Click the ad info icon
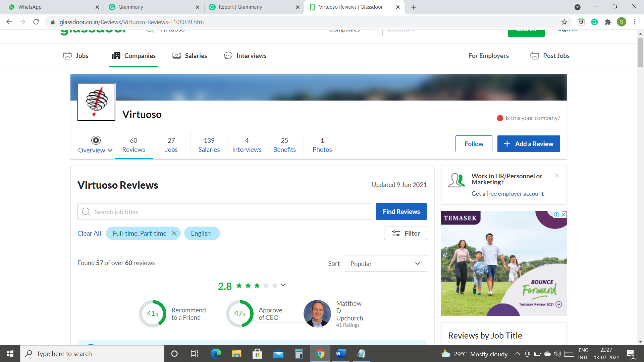This screenshot has width=644, height=362. point(556,215)
